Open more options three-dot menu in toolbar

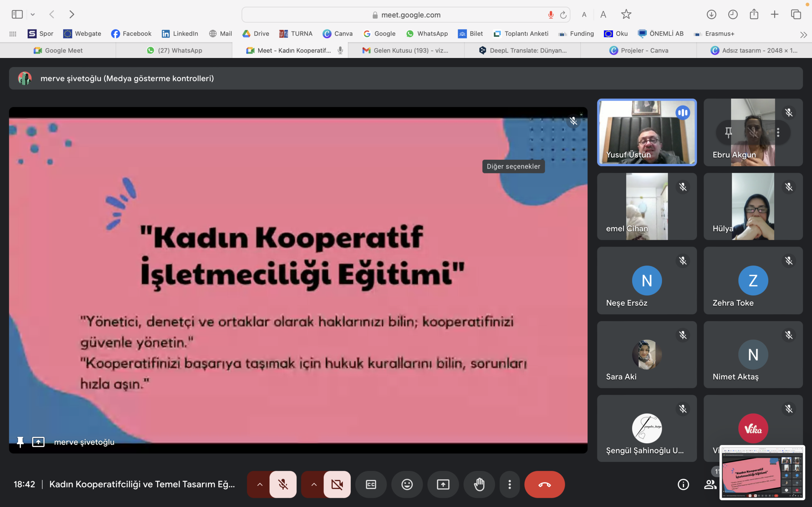coord(509,484)
